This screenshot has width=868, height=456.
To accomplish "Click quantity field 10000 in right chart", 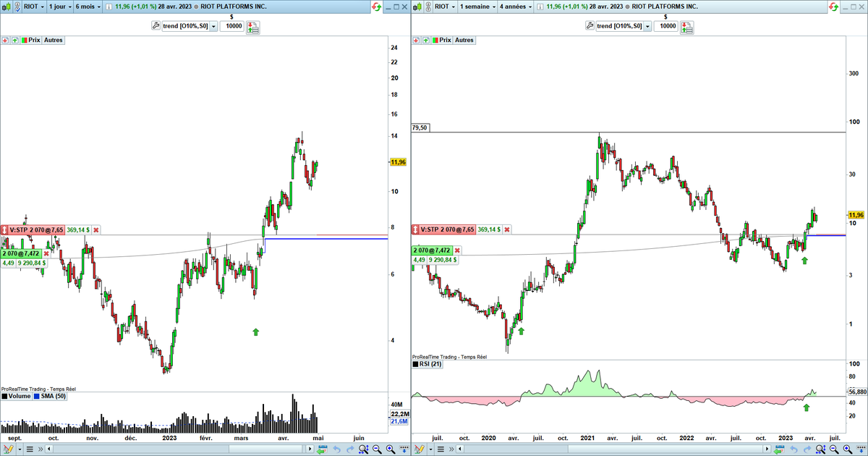I will pos(665,26).
